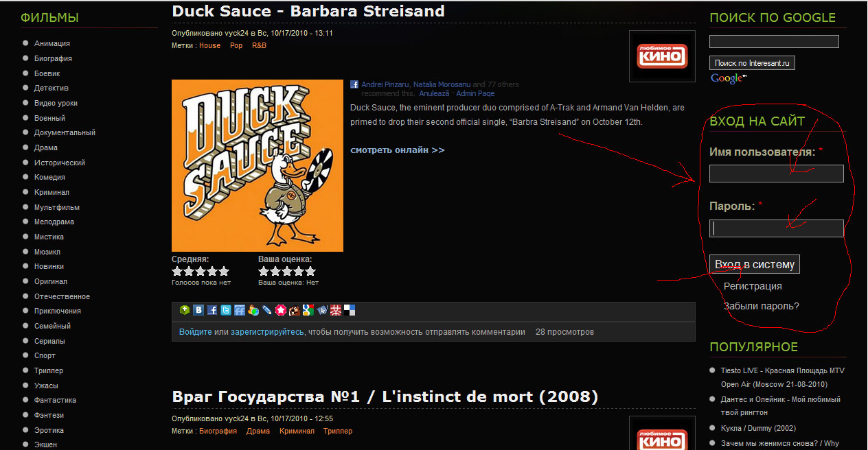Open the Видео уроки category
The height and width of the screenshot is (450, 868).
tap(56, 103)
